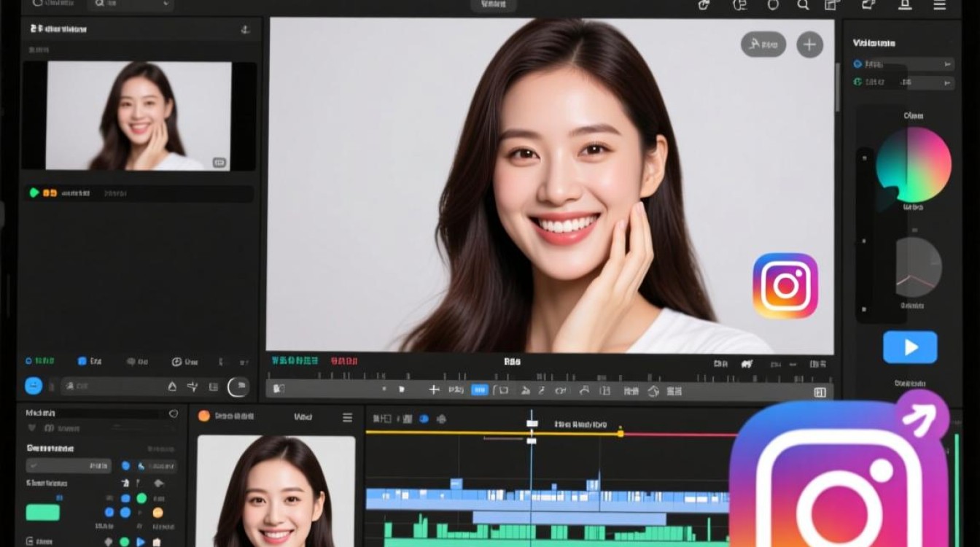This screenshot has height=547, width=980.
Task: Pick a hue on the color wheel
Action: tap(914, 165)
